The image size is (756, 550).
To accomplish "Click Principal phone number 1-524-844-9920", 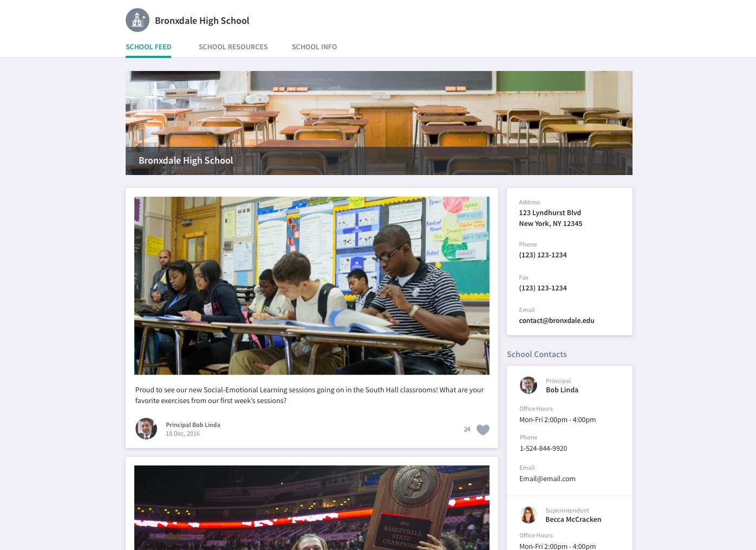I will click(543, 449).
